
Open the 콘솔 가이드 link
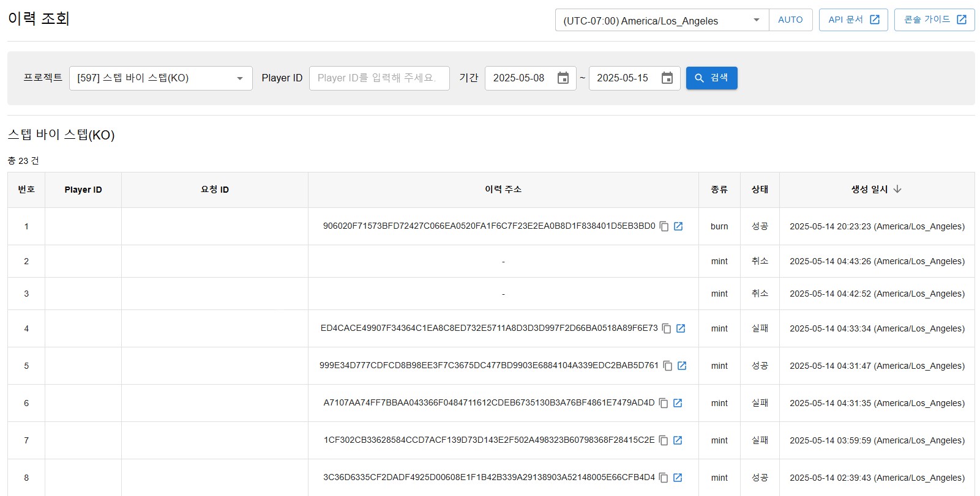[x=934, y=20]
